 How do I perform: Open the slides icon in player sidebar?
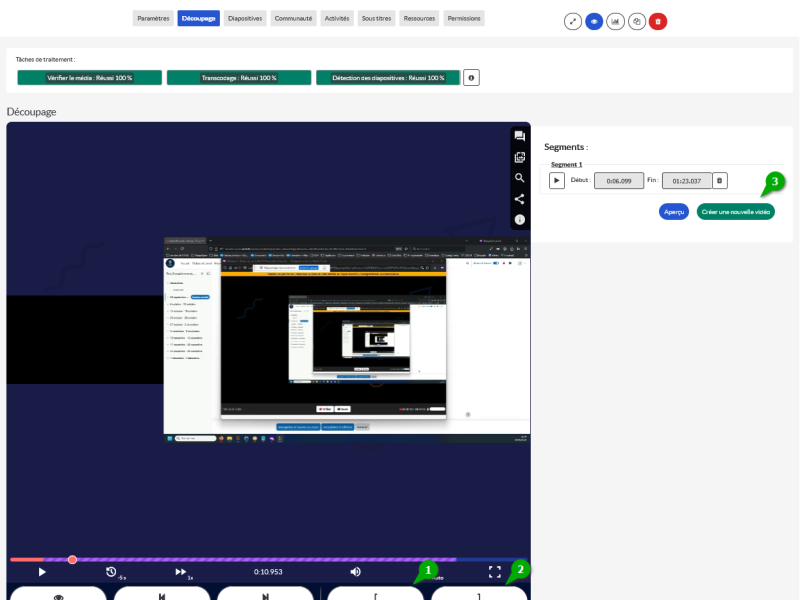[x=519, y=157]
